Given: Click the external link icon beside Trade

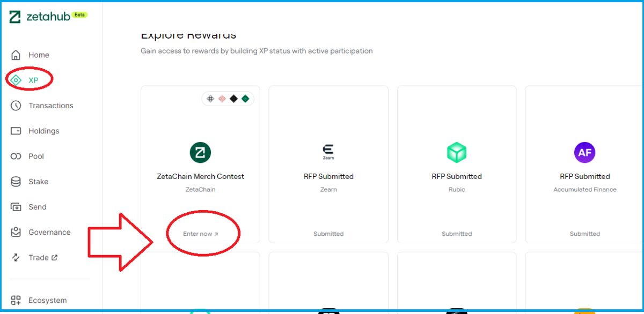Looking at the screenshot, I should (x=54, y=258).
